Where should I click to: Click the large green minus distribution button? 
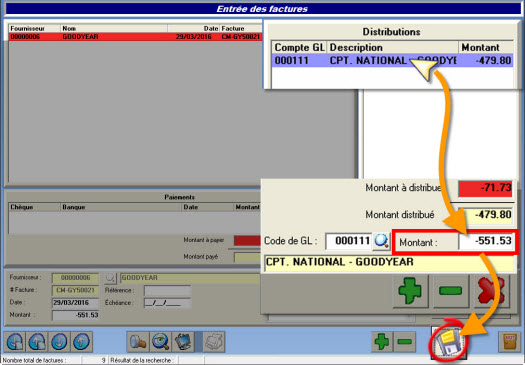pyautogui.click(x=451, y=291)
